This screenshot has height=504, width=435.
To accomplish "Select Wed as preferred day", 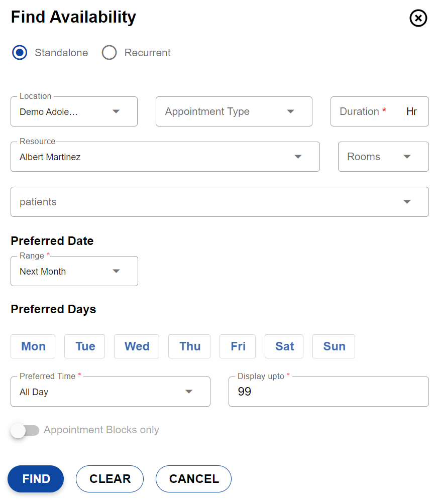I will pos(137,346).
